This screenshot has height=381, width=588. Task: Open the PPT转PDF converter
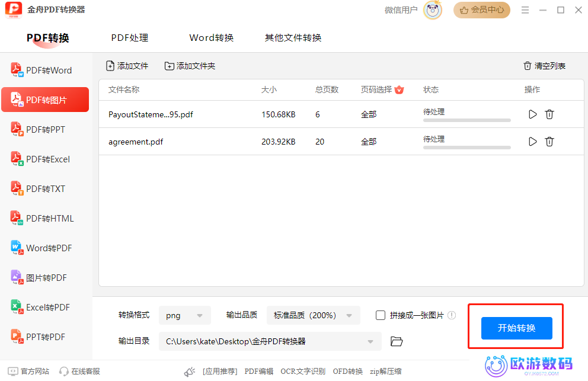[x=45, y=337]
